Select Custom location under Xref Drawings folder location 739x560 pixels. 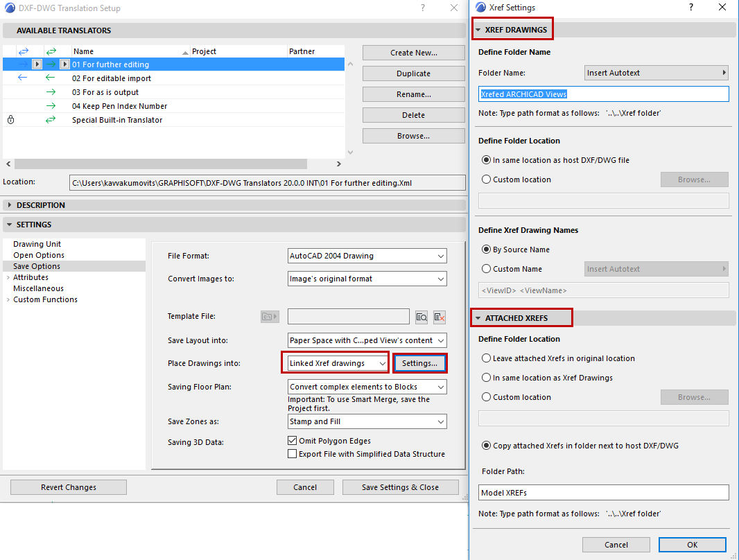pos(486,180)
